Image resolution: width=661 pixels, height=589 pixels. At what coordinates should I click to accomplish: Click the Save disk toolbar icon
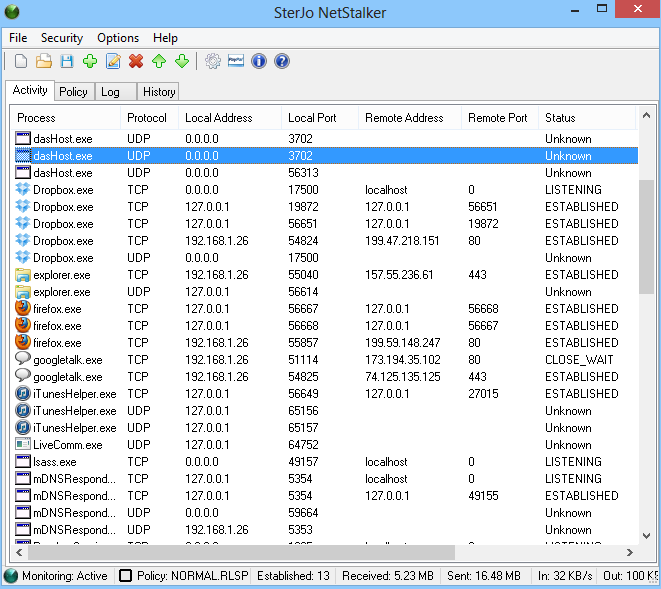(x=67, y=62)
